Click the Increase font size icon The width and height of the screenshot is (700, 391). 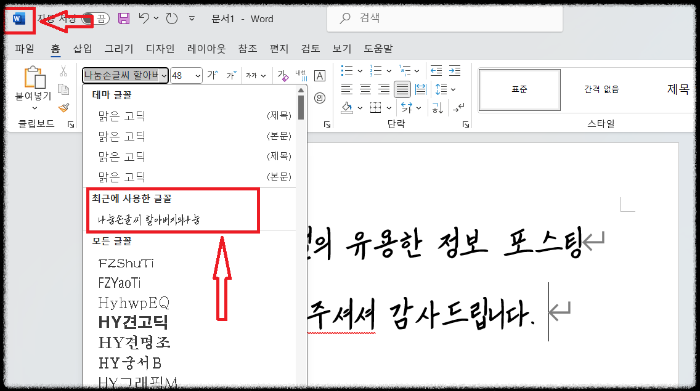[x=212, y=75]
